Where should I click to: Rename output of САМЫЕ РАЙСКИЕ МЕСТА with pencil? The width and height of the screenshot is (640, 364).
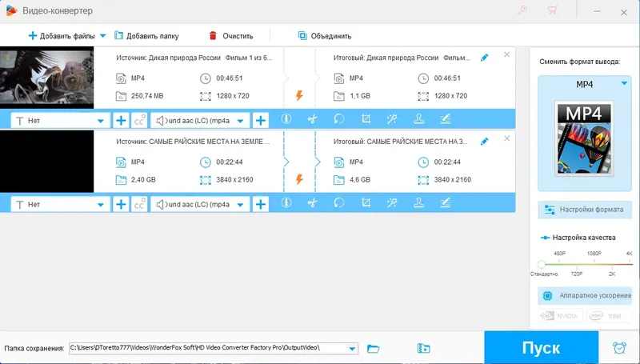click(x=485, y=142)
